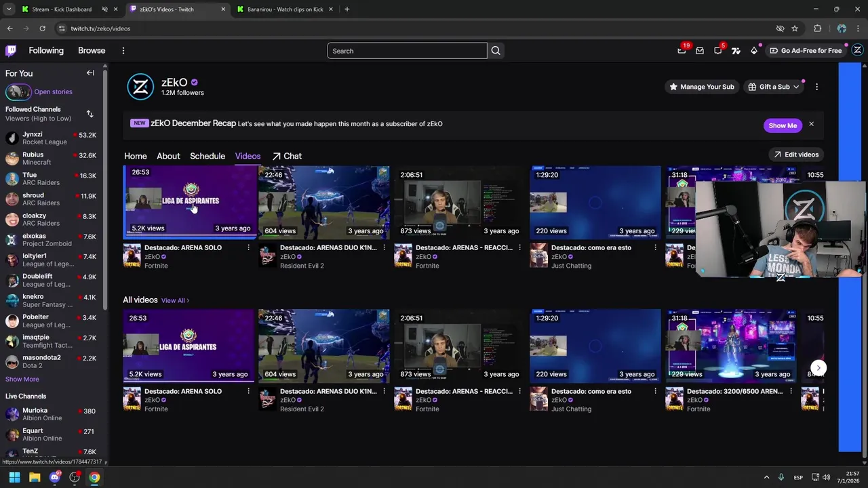The height and width of the screenshot is (488, 868).
Task: Open Murloka live channel in the sidebar
Action: [x=51, y=414]
